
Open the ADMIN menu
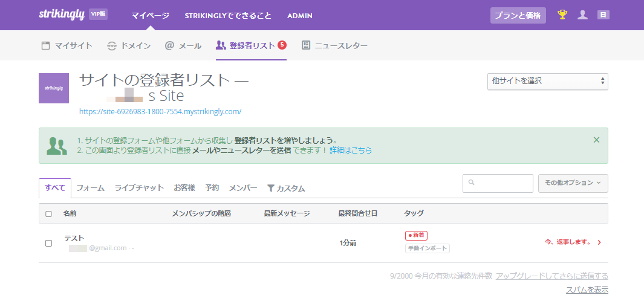[300, 16]
